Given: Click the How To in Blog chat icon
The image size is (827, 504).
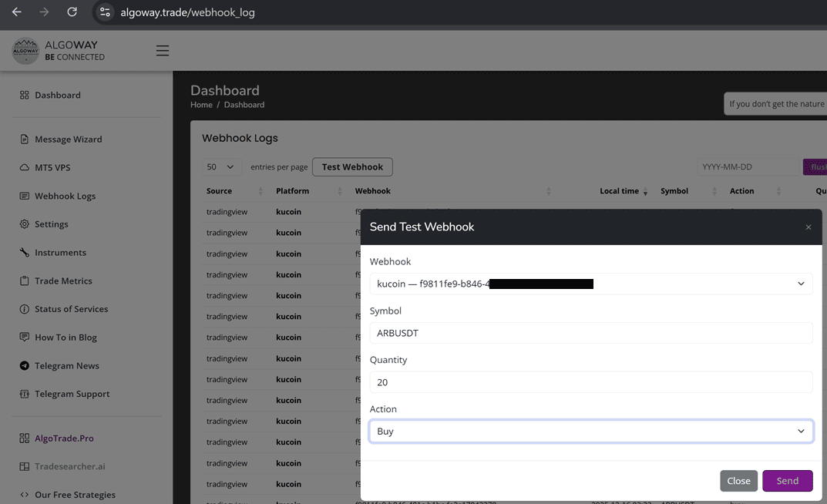Looking at the screenshot, I should coord(24,337).
